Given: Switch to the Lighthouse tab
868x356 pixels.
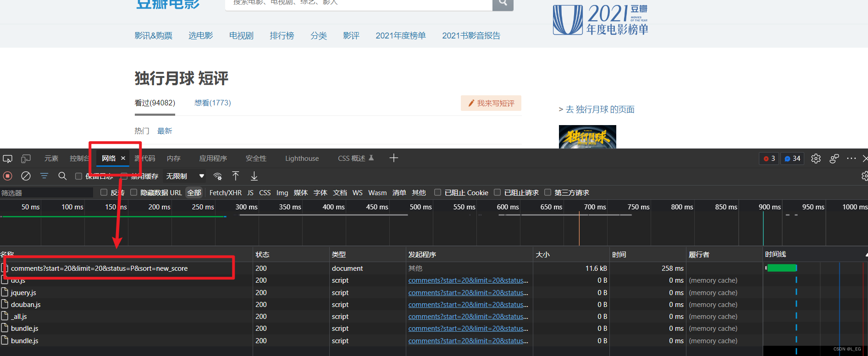Looking at the screenshot, I should [302, 159].
